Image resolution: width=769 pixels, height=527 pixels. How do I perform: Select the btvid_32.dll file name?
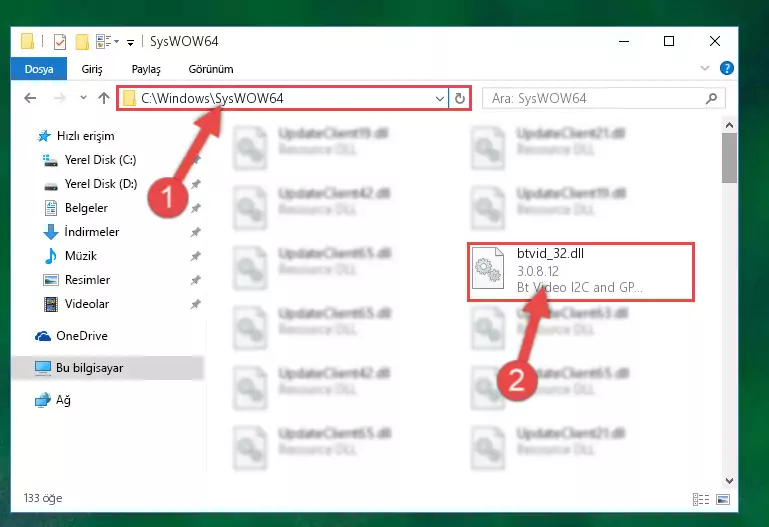(x=550, y=253)
